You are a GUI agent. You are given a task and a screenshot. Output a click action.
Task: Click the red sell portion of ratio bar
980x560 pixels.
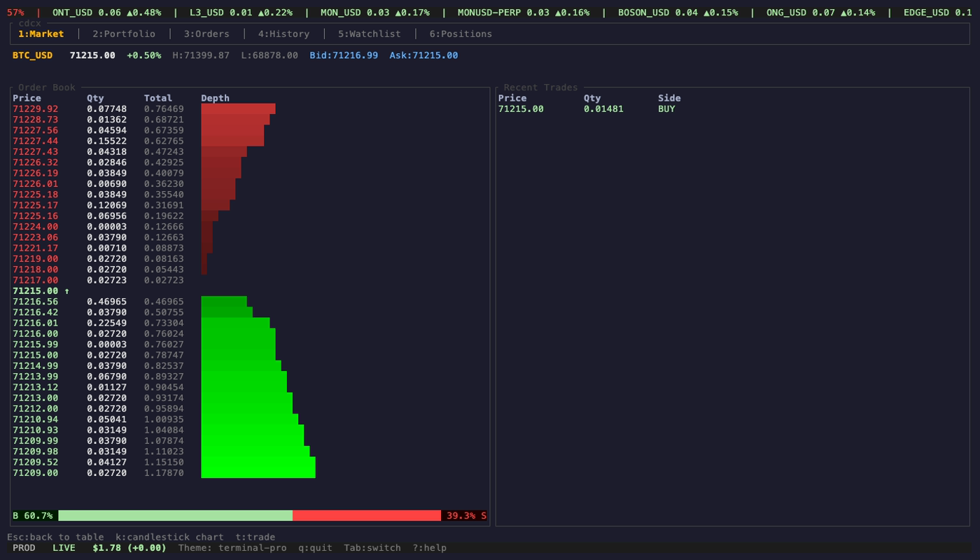point(366,516)
